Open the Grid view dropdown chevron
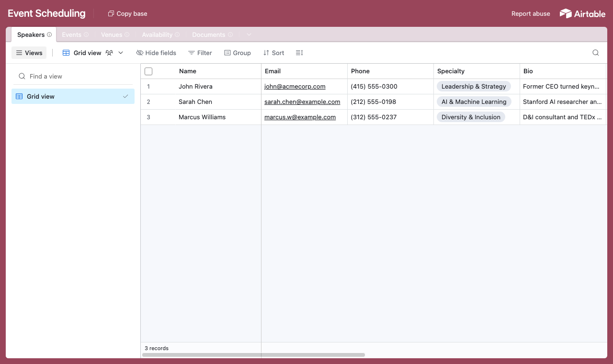This screenshot has height=364, width=613. tap(121, 53)
